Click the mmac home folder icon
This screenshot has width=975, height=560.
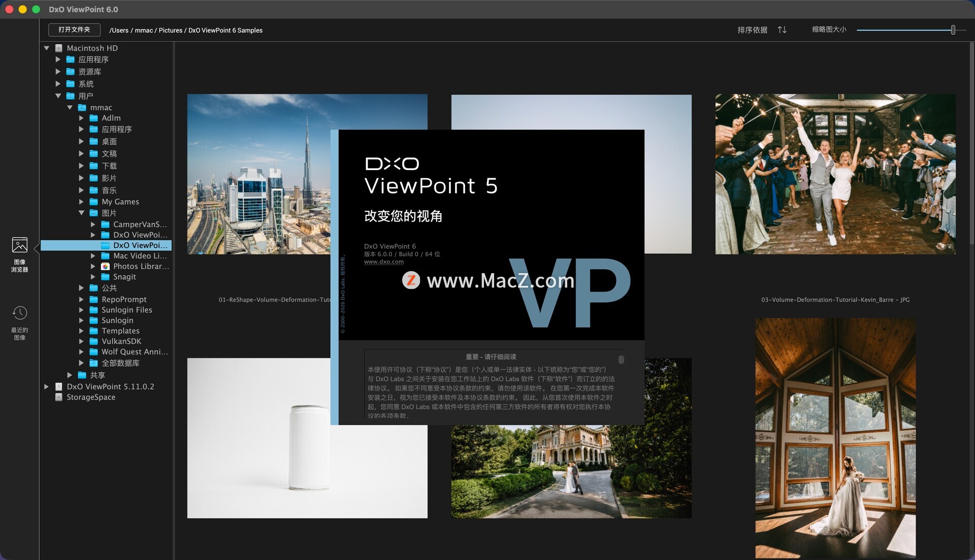(82, 108)
